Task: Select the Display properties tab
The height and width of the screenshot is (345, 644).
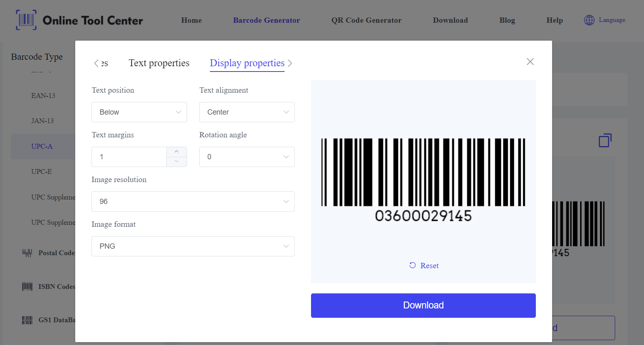Action: pyautogui.click(x=247, y=63)
